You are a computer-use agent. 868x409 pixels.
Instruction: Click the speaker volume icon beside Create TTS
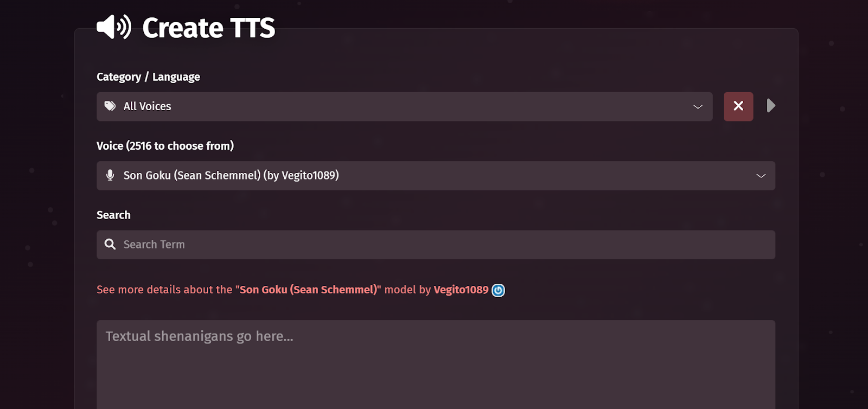pos(114,27)
